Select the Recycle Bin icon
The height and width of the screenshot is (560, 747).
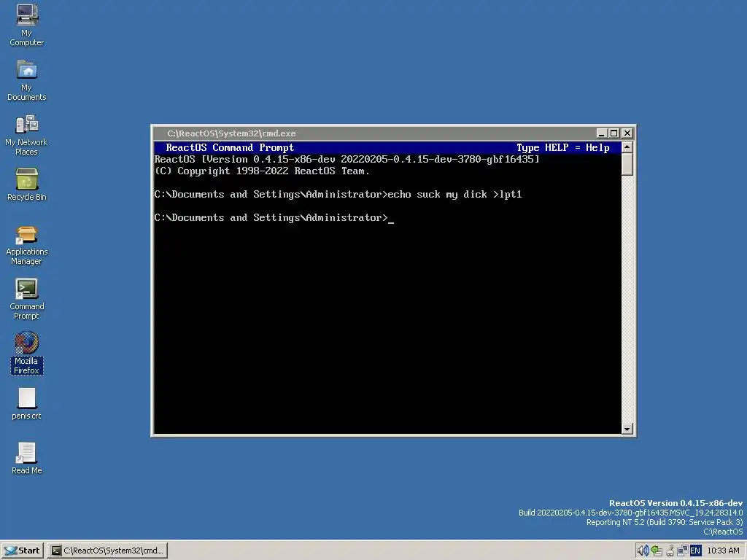tap(27, 184)
